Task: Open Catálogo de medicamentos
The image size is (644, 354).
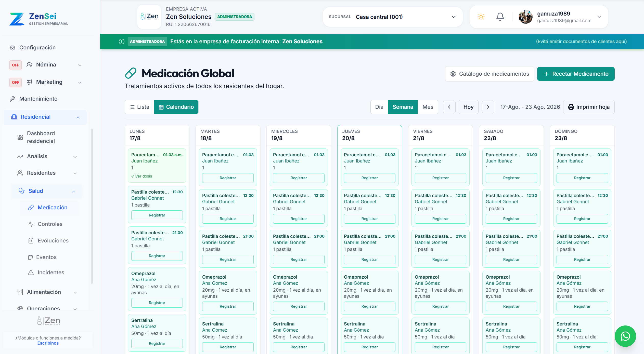Action: pyautogui.click(x=490, y=74)
